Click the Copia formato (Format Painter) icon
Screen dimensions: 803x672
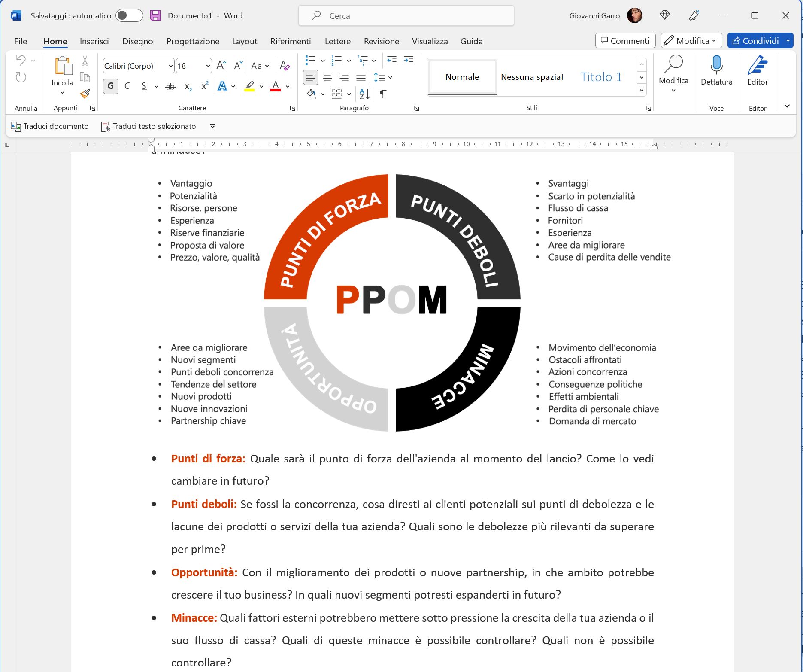click(x=85, y=94)
